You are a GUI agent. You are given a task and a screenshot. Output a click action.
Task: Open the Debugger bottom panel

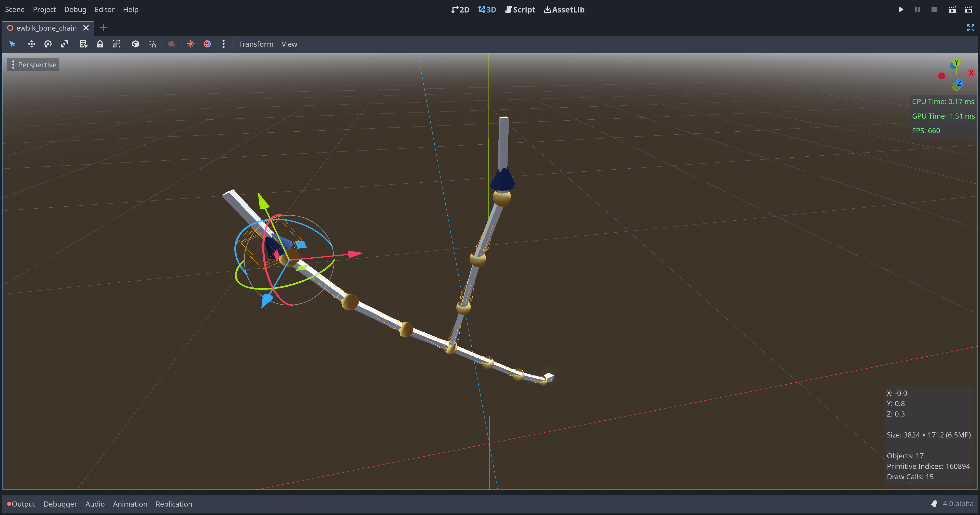click(x=60, y=504)
